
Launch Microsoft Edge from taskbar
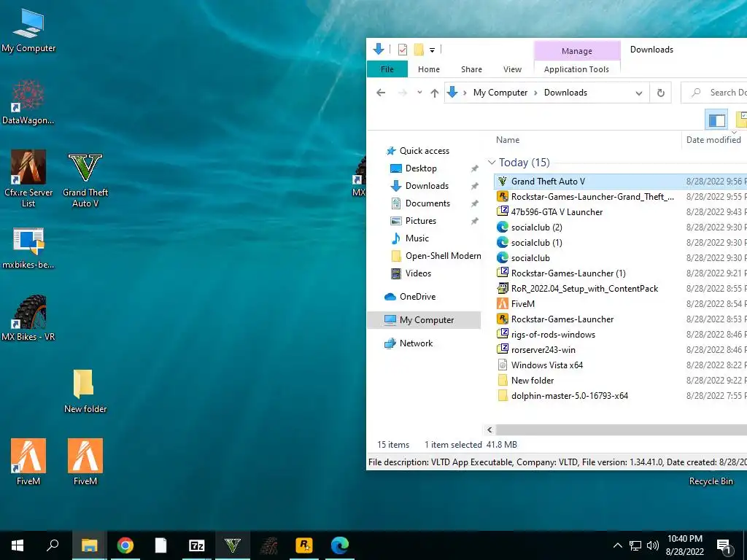coord(340,545)
